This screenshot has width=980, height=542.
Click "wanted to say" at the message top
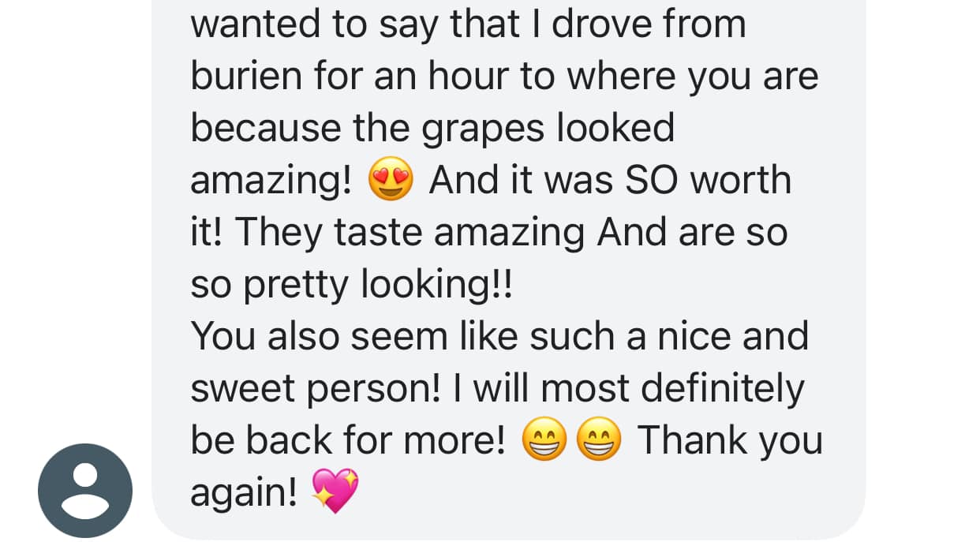coord(316,25)
